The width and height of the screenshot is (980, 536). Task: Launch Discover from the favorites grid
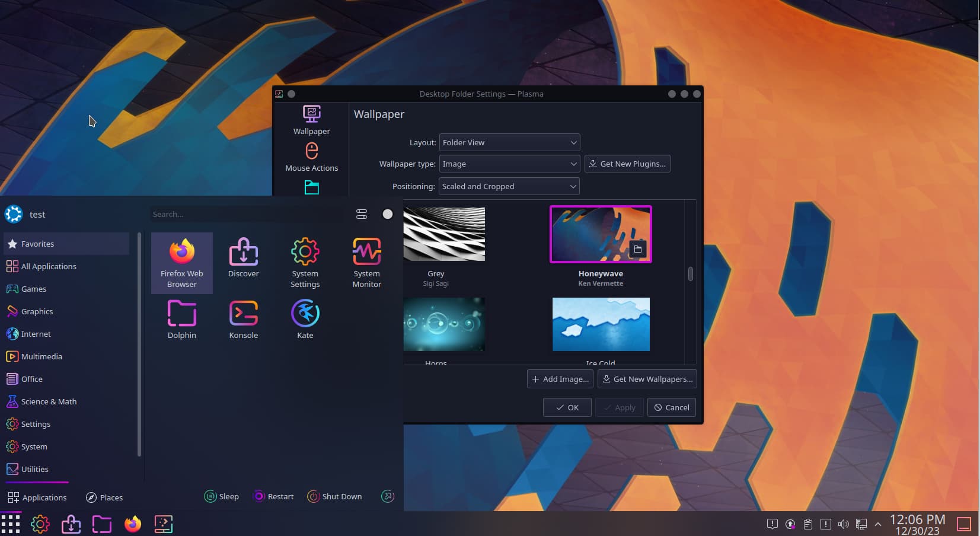(243, 258)
